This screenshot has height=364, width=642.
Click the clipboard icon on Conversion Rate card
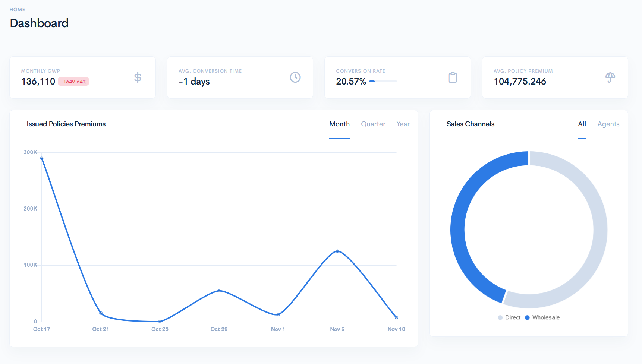click(453, 77)
